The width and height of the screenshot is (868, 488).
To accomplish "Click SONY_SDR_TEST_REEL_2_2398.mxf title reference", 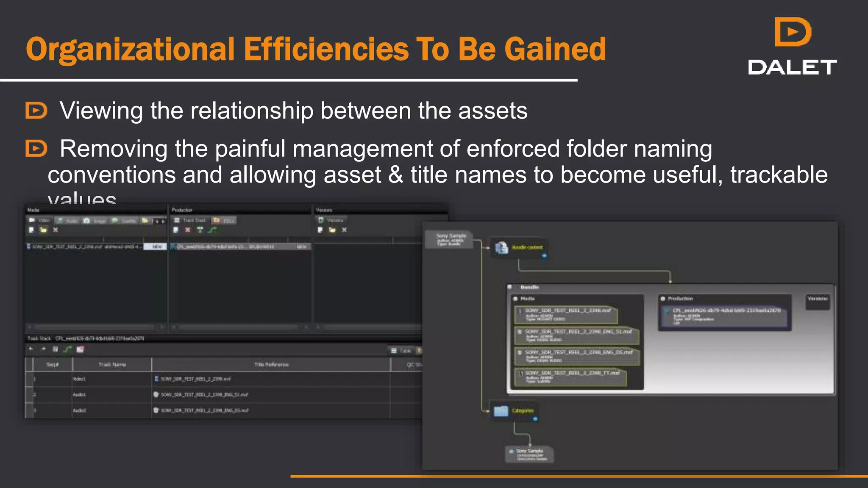I will (x=195, y=379).
